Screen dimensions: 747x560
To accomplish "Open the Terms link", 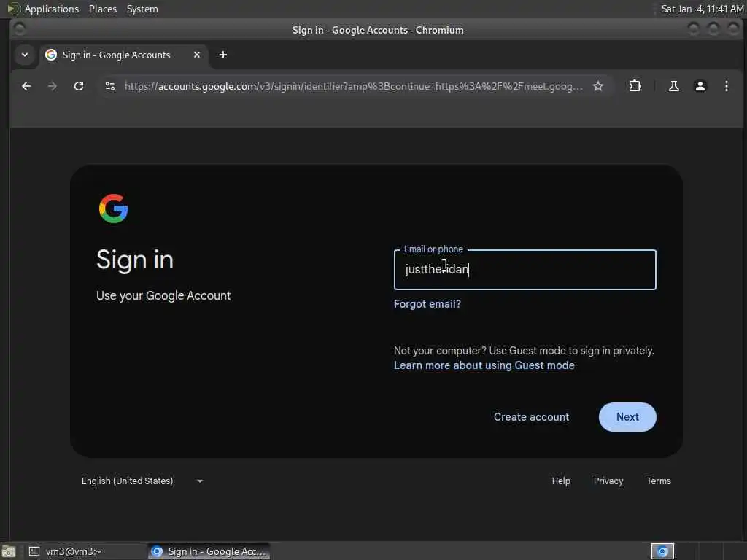I will 659,481.
